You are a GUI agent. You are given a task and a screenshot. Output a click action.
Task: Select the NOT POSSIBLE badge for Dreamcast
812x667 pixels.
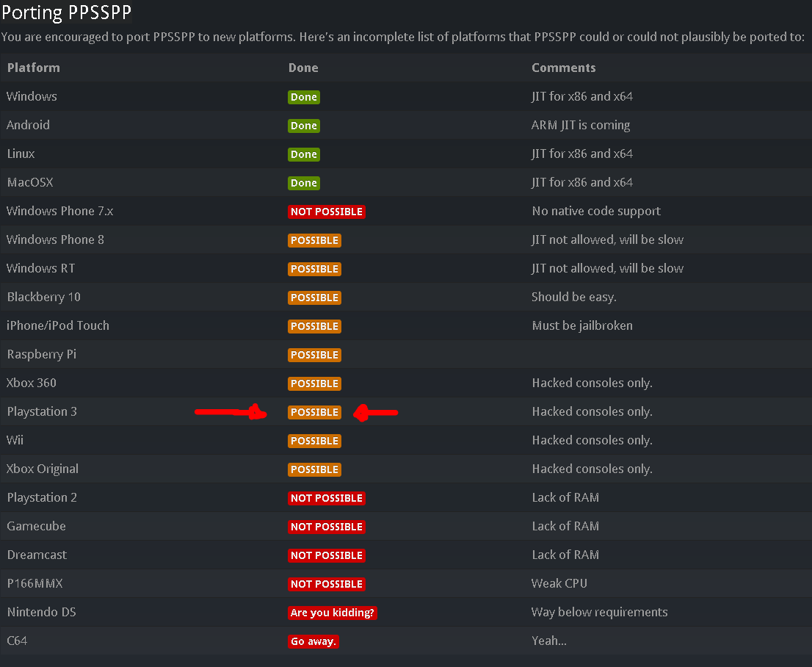pyautogui.click(x=326, y=555)
